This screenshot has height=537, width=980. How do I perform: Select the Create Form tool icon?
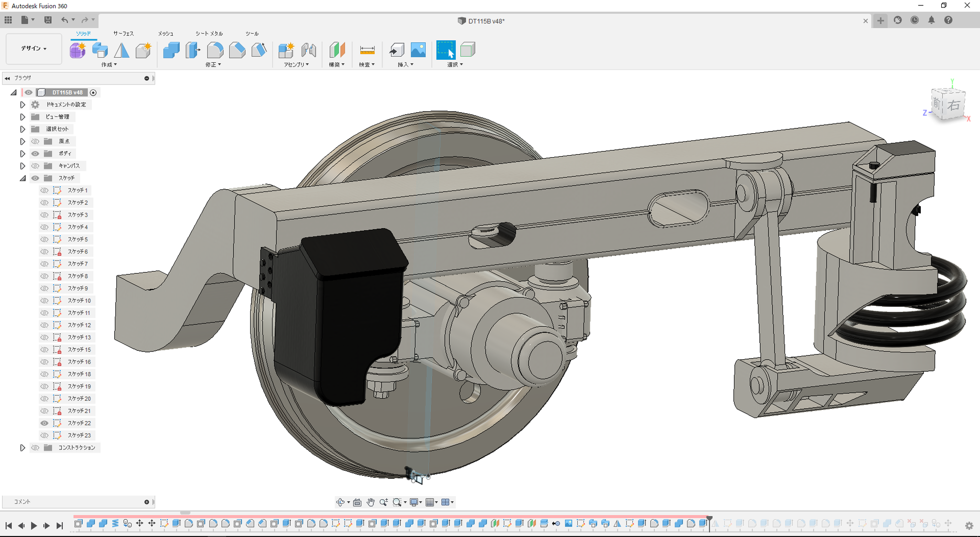coord(78,50)
